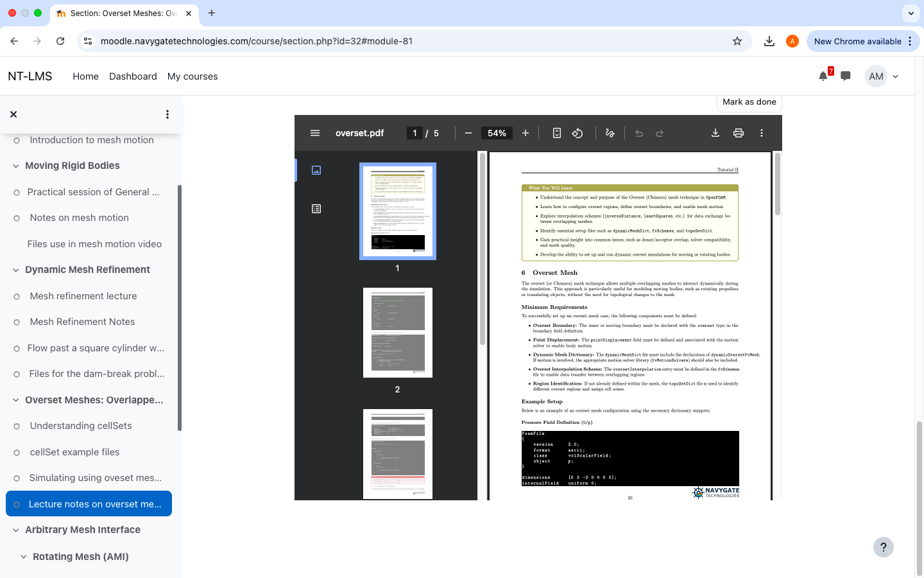Switch to document outline view in PDF sidebar
This screenshot has width=924, height=578.
click(x=316, y=208)
